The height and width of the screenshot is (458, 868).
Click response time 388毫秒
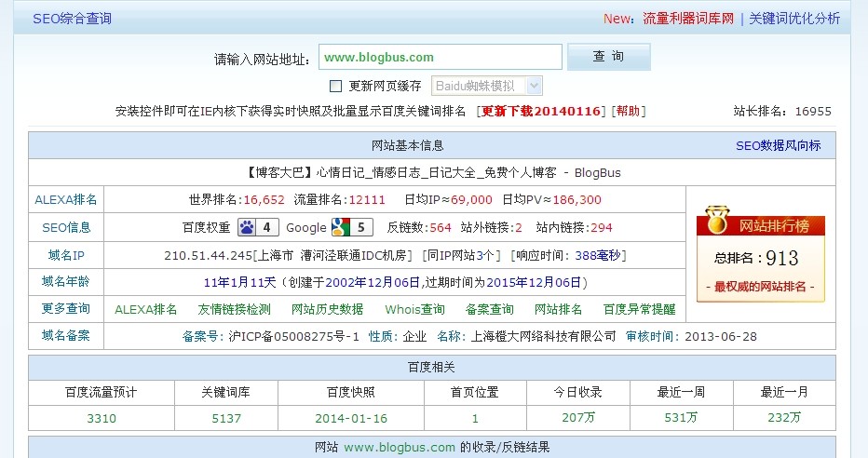(x=597, y=256)
